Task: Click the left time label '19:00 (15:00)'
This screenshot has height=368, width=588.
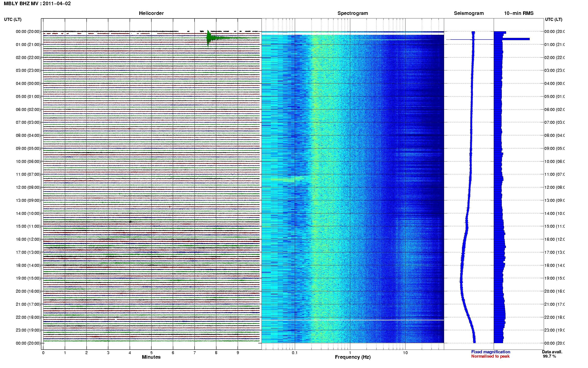Action: coord(28,278)
